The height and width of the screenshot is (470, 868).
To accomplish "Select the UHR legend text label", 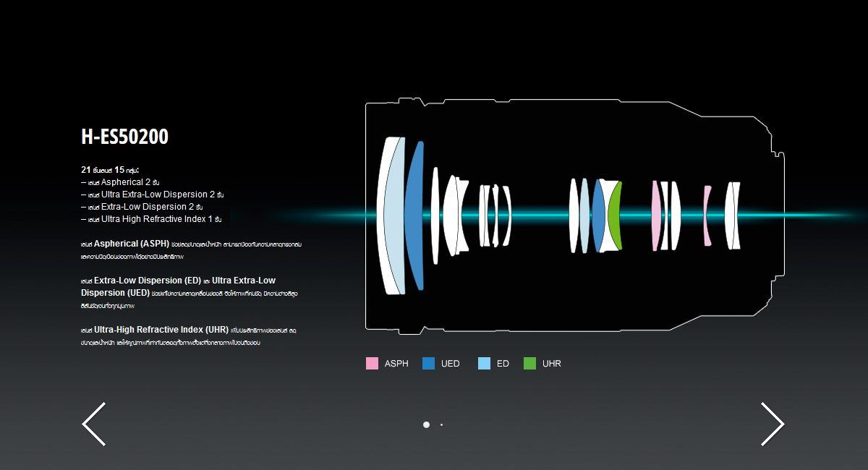I will point(552,364).
